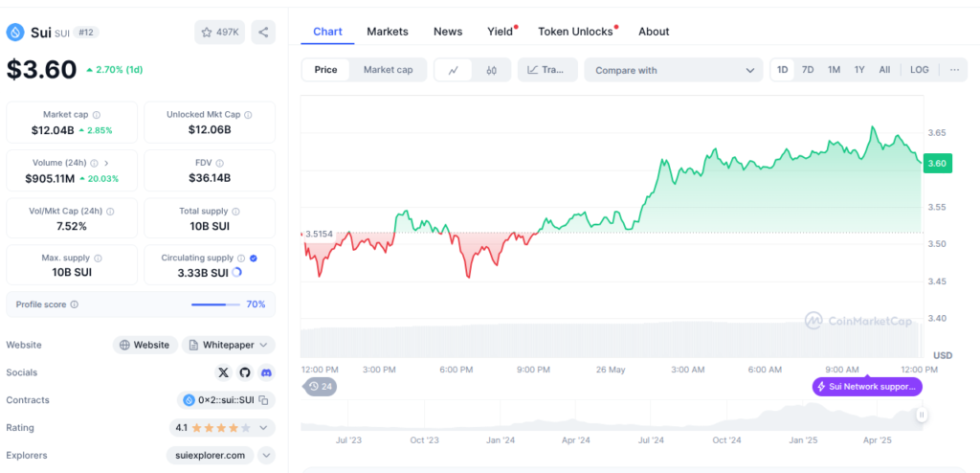
Task: Click Max. supply info icon
Action: 99,258
